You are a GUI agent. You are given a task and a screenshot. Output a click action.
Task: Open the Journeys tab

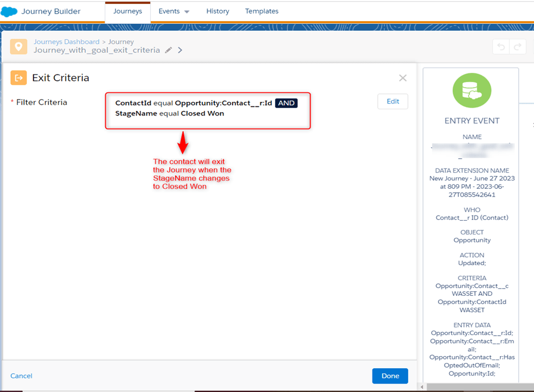coord(128,11)
